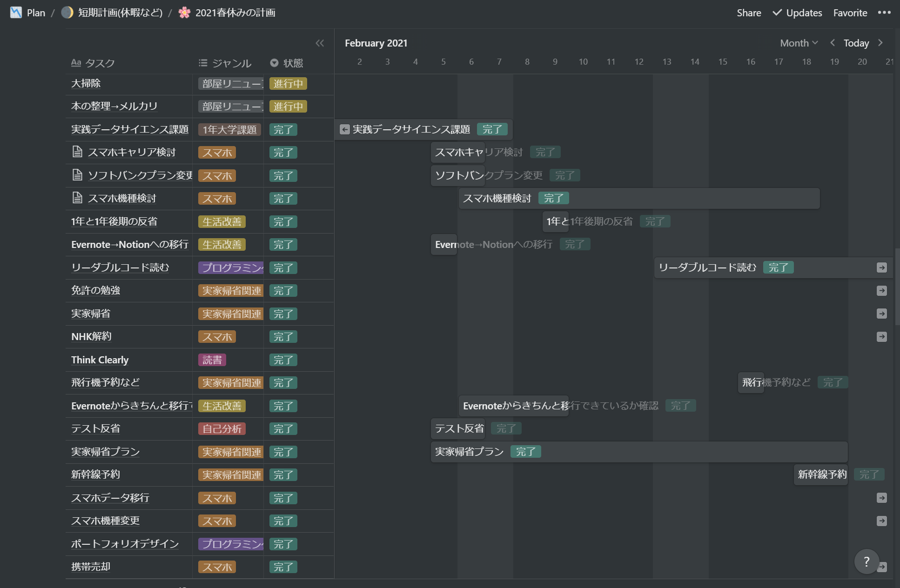The height and width of the screenshot is (588, 900).
Task: Click the cherry blossom emoji page icon
Action: click(x=185, y=13)
